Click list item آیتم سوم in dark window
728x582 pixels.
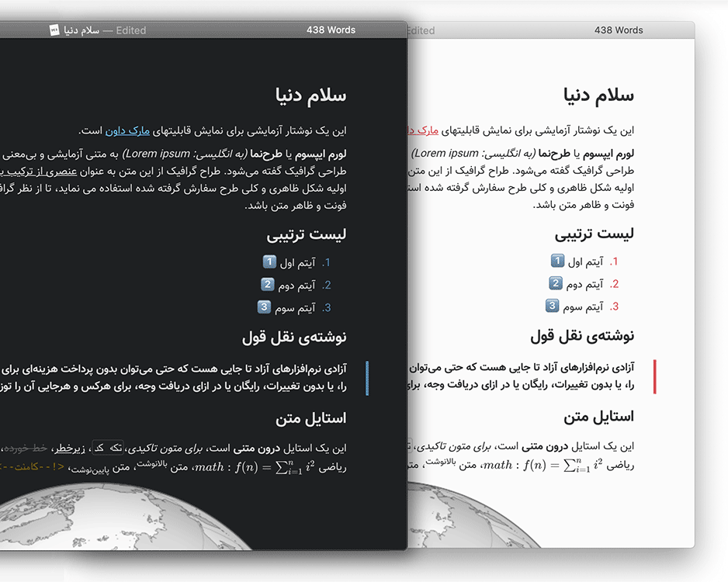pos(295,308)
